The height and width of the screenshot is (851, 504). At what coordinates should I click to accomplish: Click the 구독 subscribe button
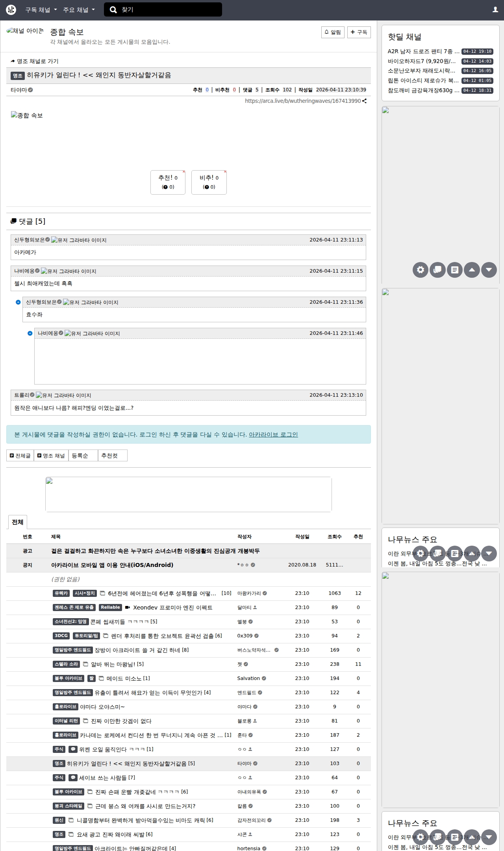pos(359,32)
